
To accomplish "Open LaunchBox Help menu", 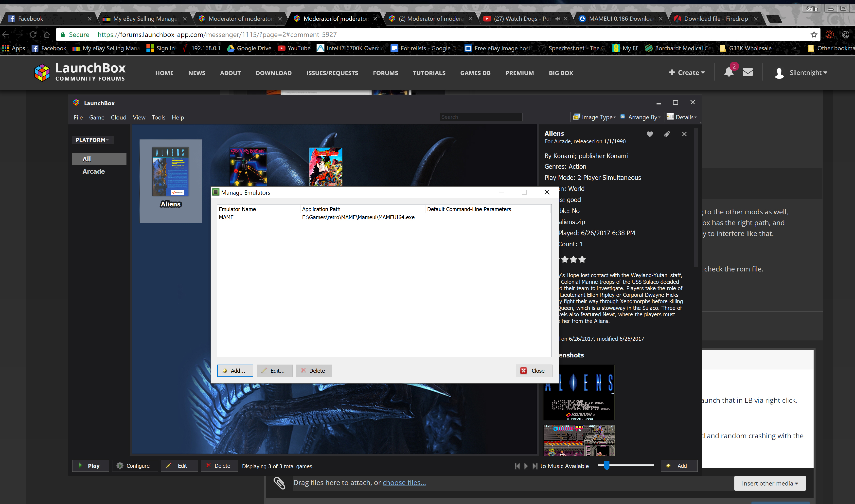I will click(x=178, y=118).
